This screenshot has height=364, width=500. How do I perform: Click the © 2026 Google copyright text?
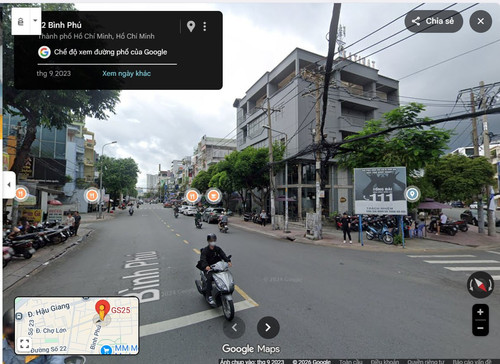coord(311,361)
